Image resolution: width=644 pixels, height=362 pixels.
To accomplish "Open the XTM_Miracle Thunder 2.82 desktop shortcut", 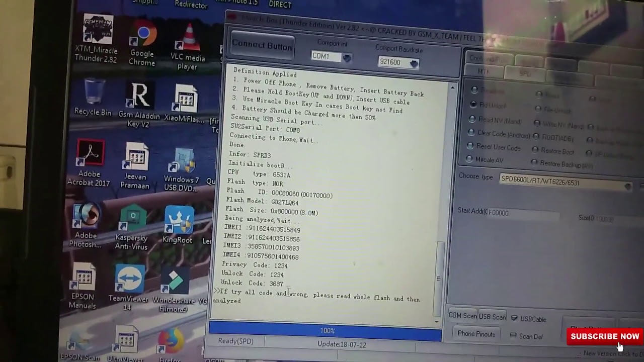I will click(97, 39).
